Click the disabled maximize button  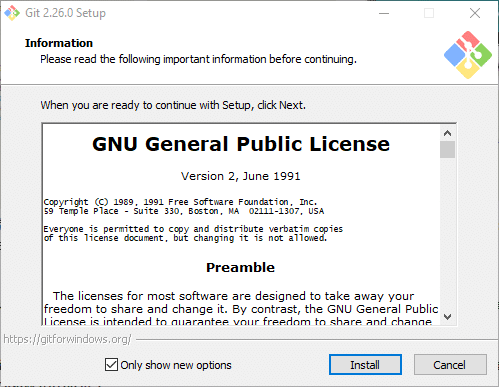pyautogui.click(x=429, y=13)
